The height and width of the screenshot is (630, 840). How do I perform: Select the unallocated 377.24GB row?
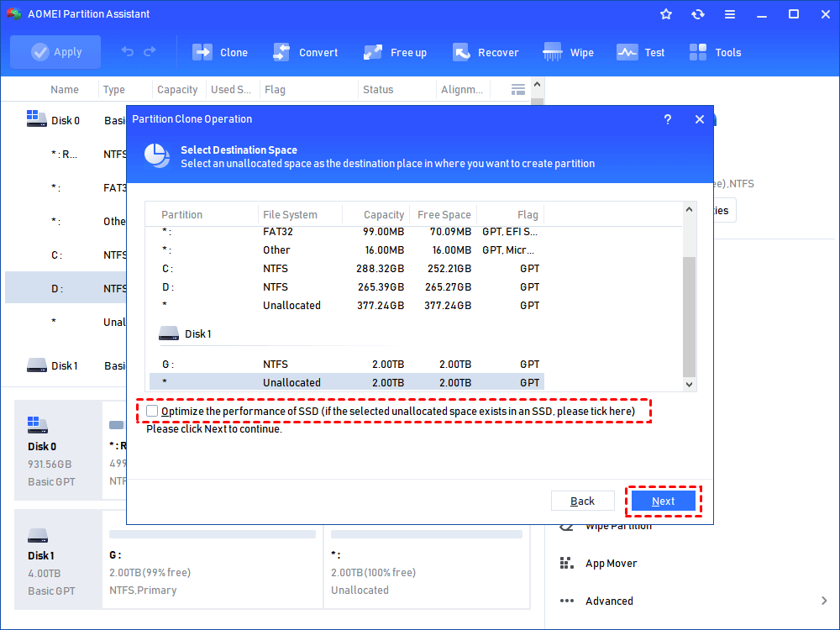(x=347, y=306)
